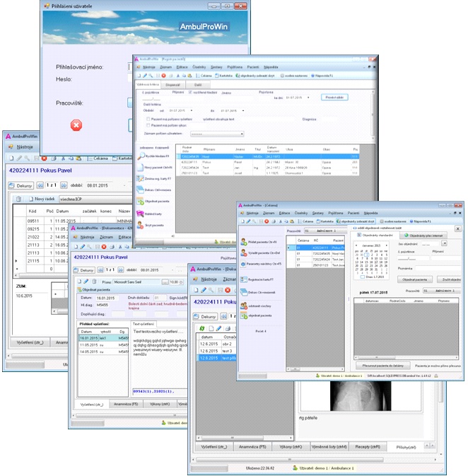Click Výměnné listy (ctrlM) tab in front Dokumentace
Image resolution: width=468 pixels, height=476 pixels.
(x=329, y=447)
